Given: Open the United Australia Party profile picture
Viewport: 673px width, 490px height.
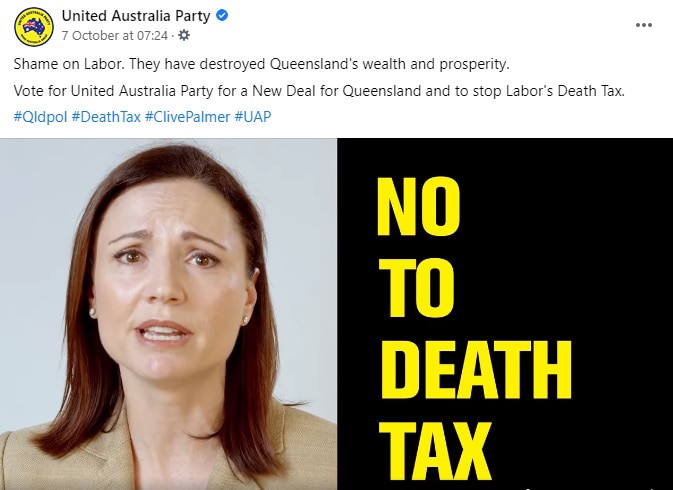Looking at the screenshot, I should [34, 26].
